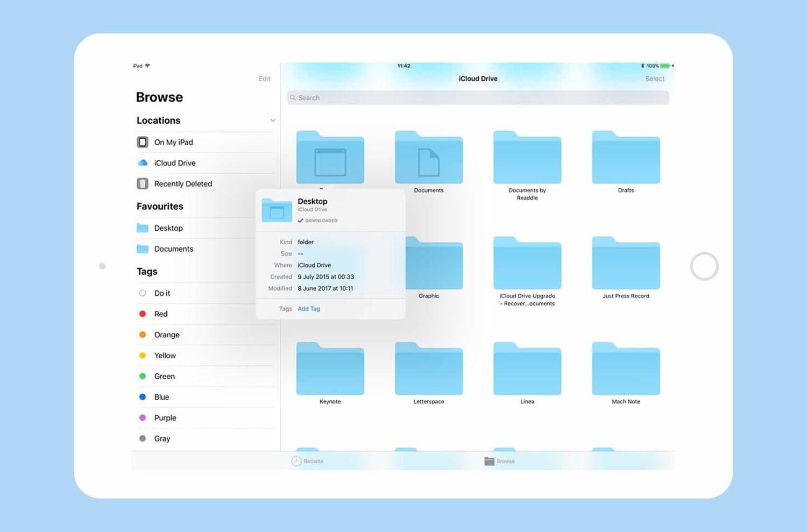Open the Letterspace folder
Screen dimensions: 807x532
(429, 368)
